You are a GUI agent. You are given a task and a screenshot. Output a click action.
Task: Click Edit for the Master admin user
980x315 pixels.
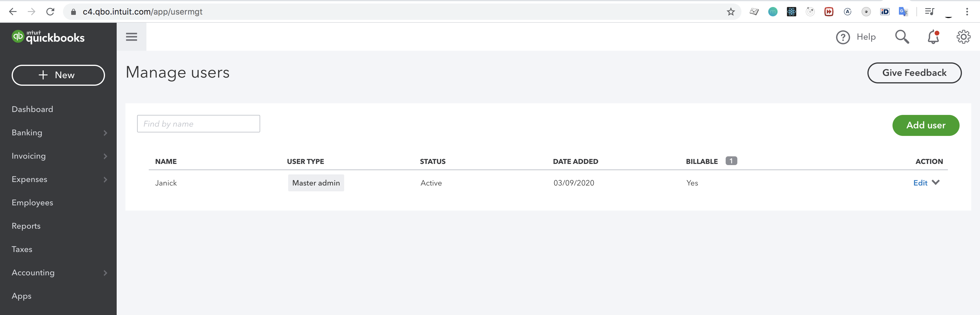tap(920, 183)
